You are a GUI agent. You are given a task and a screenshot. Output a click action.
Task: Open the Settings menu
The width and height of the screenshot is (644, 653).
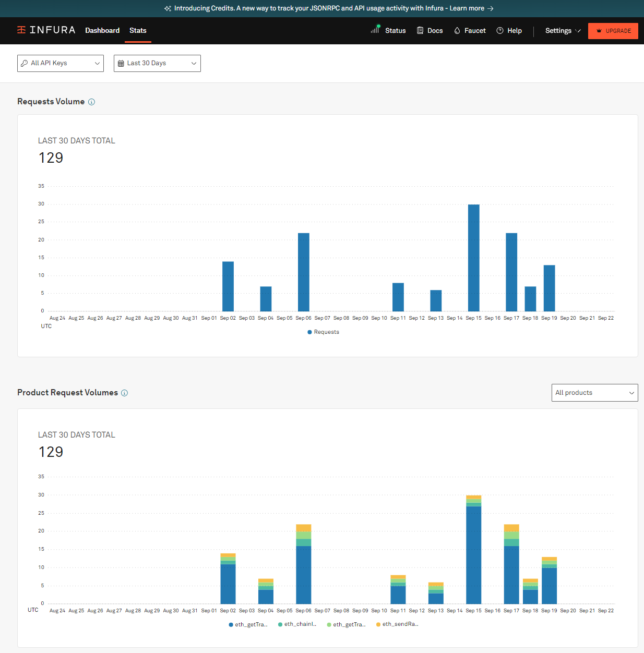tap(563, 31)
